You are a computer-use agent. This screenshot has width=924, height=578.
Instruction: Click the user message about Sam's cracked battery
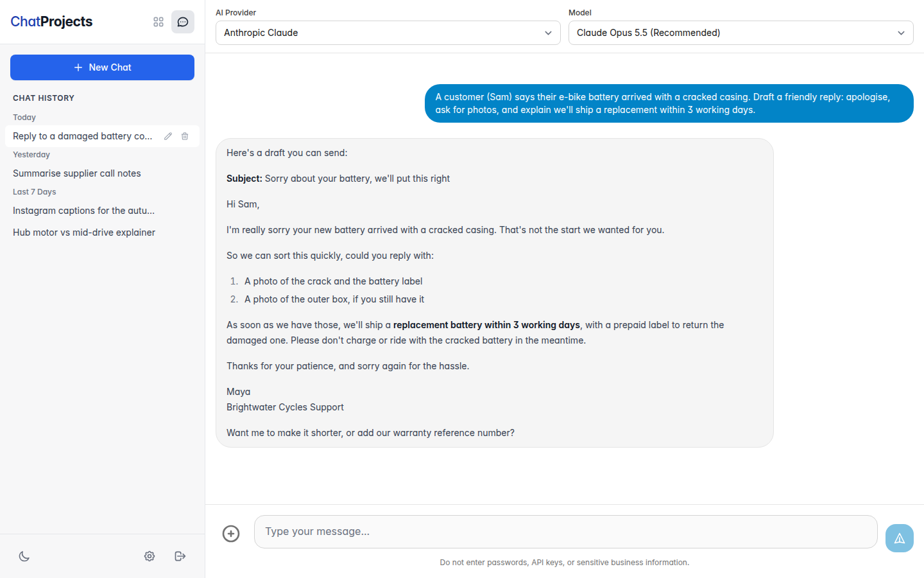click(669, 103)
